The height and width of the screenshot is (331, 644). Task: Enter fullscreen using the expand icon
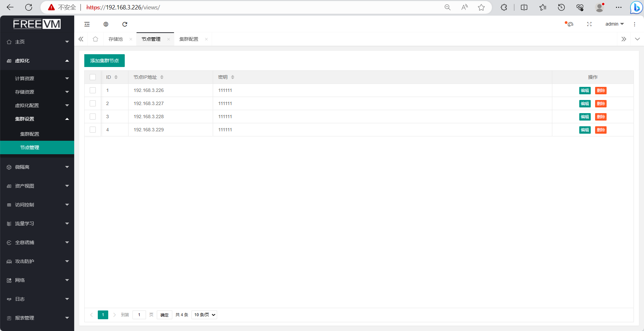[589, 24]
